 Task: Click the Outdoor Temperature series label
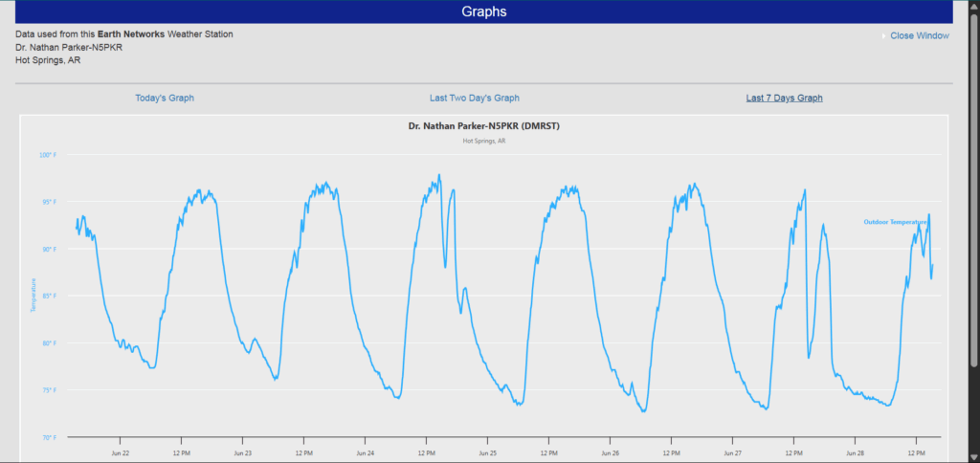click(x=895, y=222)
